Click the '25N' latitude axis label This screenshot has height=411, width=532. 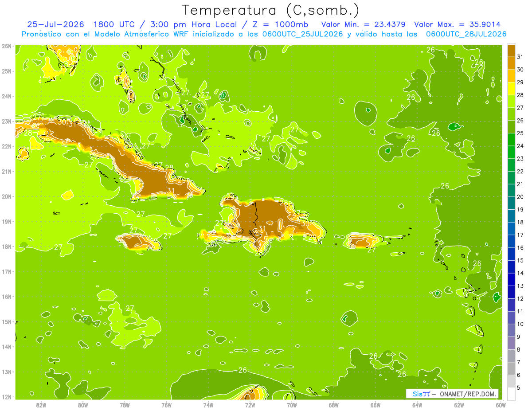click(6, 71)
